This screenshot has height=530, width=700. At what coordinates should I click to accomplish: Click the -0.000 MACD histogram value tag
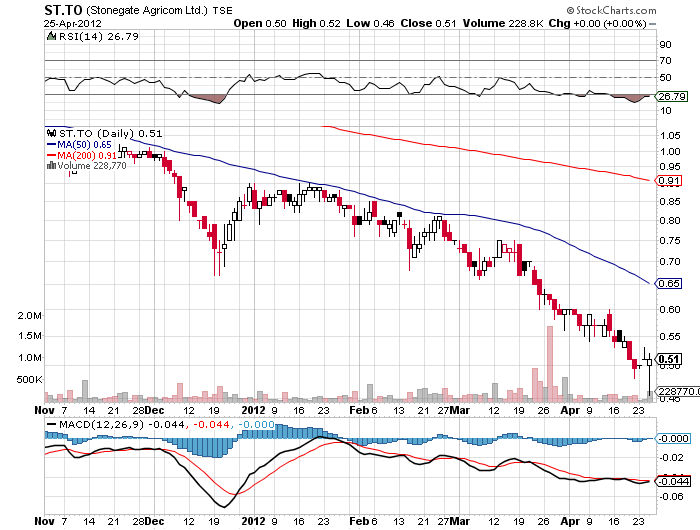coord(672,438)
